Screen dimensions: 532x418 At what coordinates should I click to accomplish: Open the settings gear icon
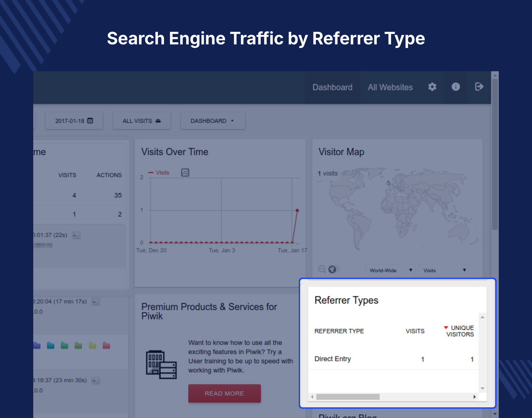point(432,87)
